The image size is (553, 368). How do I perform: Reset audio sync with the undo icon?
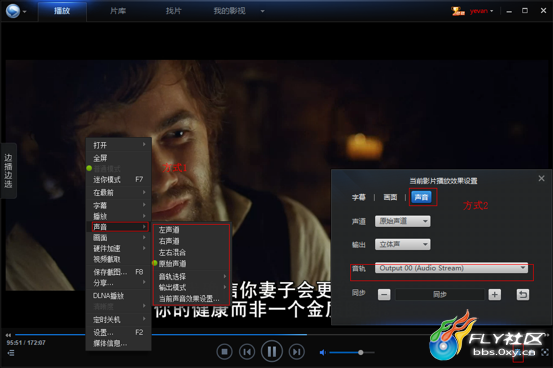[x=523, y=294]
